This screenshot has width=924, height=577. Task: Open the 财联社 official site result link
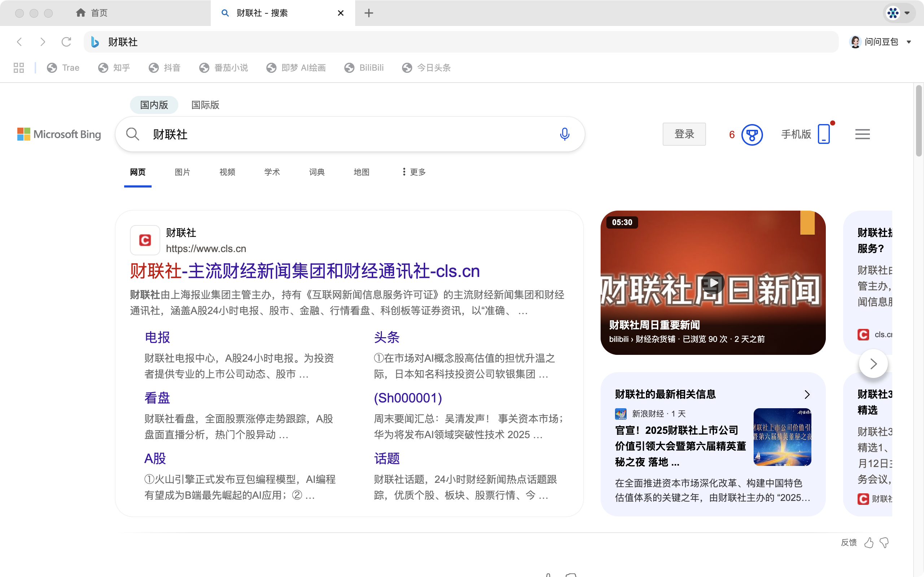(x=304, y=270)
